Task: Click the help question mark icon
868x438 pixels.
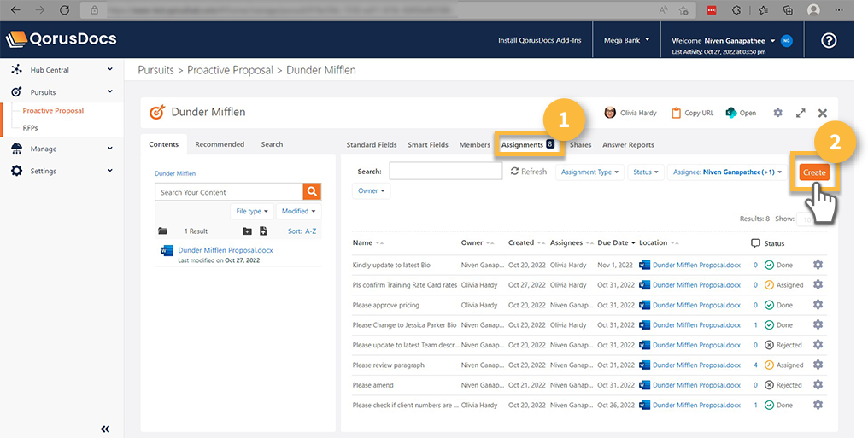Action: [x=828, y=40]
